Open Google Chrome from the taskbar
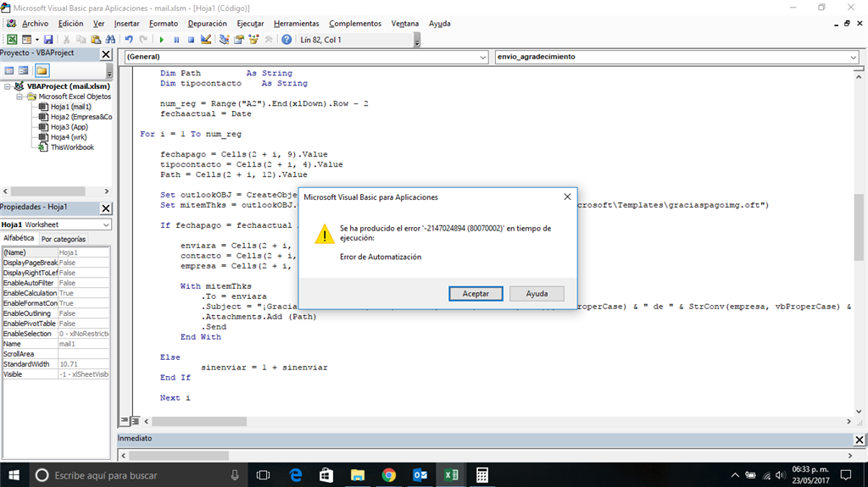The image size is (868, 487). click(x=388, y=475)
